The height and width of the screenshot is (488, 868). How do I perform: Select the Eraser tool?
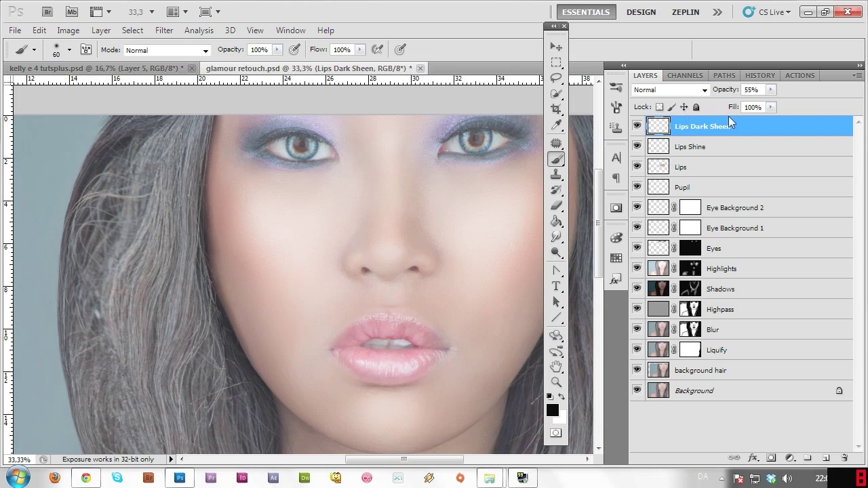556,205
